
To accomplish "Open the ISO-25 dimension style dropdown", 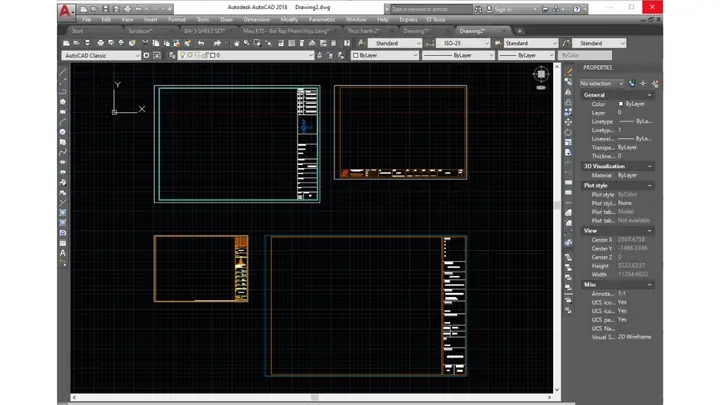I will [x=463, y=43].
